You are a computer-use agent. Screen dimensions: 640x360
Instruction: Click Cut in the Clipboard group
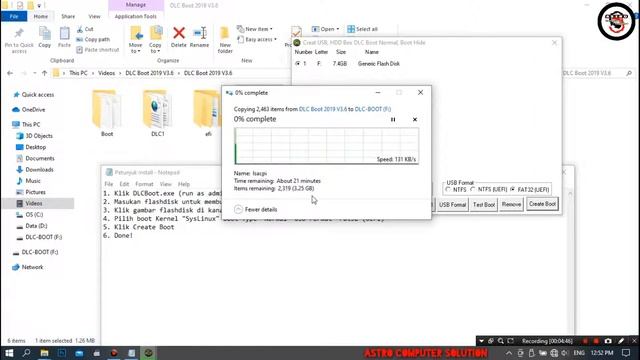(85, 29)
